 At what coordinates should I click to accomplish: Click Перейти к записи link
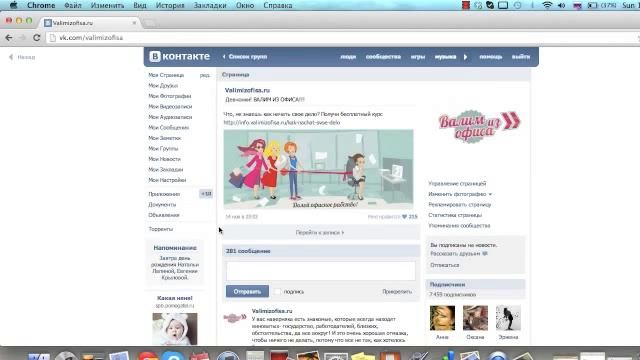tap(320, 233)
